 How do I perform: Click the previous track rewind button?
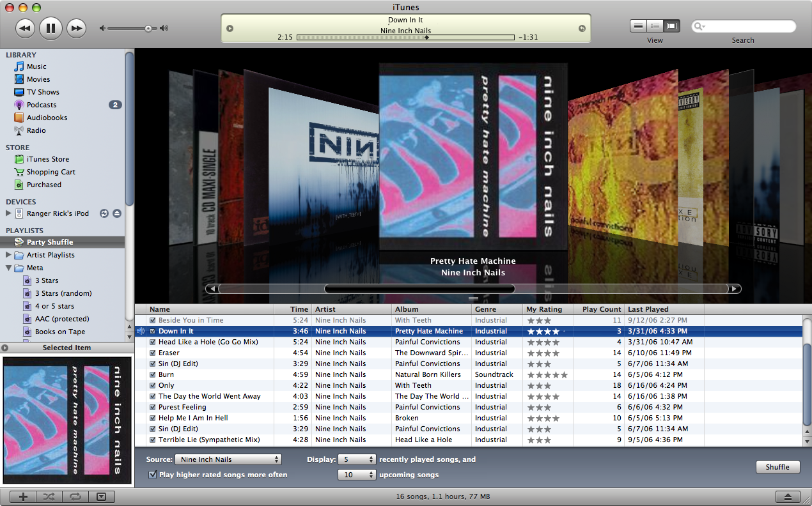click(x=25, y=28)
